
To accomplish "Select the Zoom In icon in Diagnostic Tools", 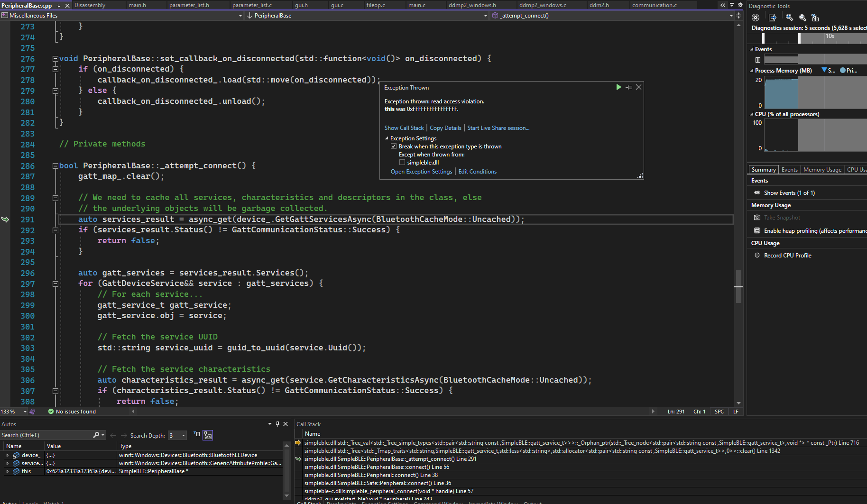I will coord(789,18).
